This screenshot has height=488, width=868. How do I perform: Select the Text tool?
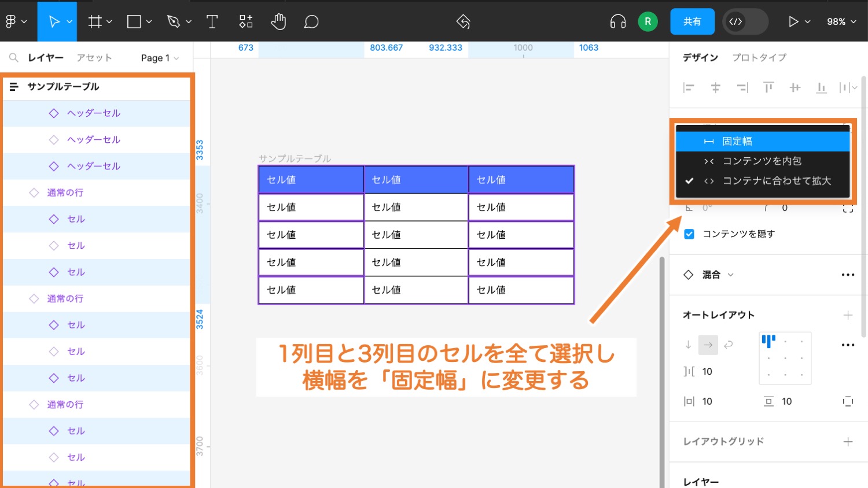[x=212, y=21]
